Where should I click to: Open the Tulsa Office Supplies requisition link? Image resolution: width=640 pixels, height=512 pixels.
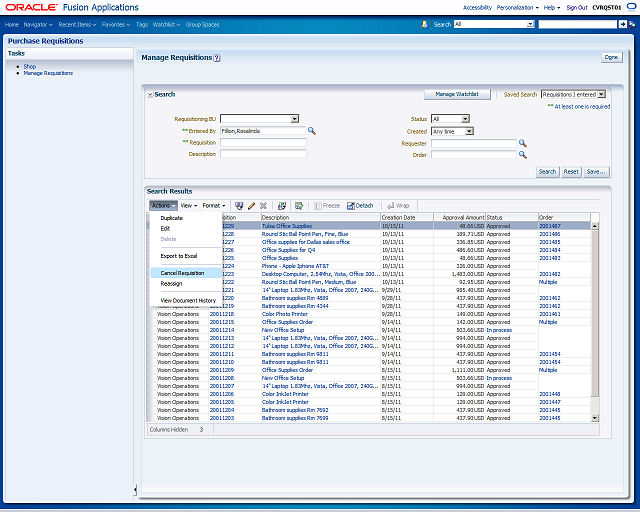tap(287, 226)
